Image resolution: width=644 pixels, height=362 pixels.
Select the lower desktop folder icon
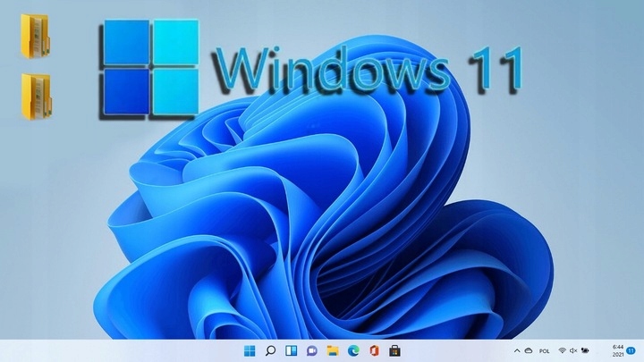[36, 97]
